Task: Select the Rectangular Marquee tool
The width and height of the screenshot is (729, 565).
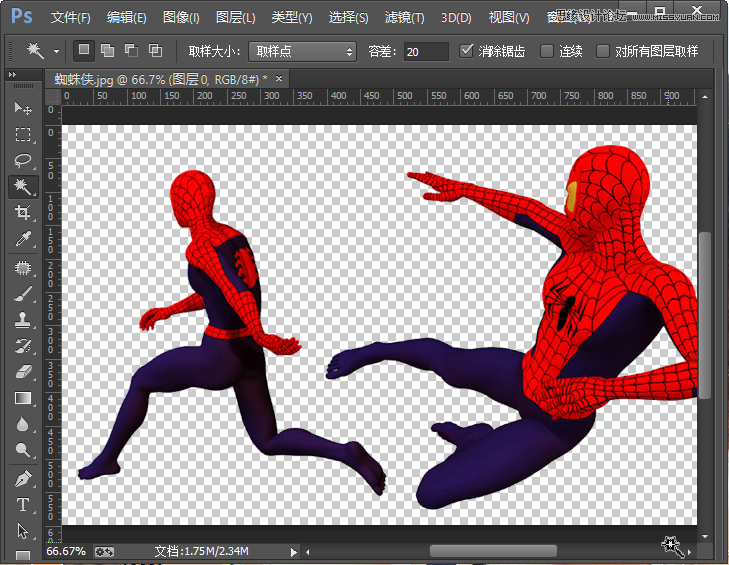Action: pos(23,134)
